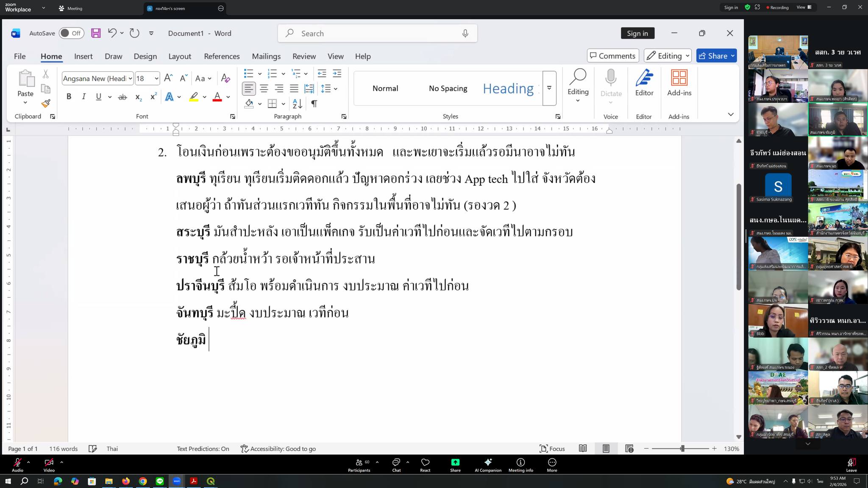Open Zoom AI Companion

(x=488, y=465)
